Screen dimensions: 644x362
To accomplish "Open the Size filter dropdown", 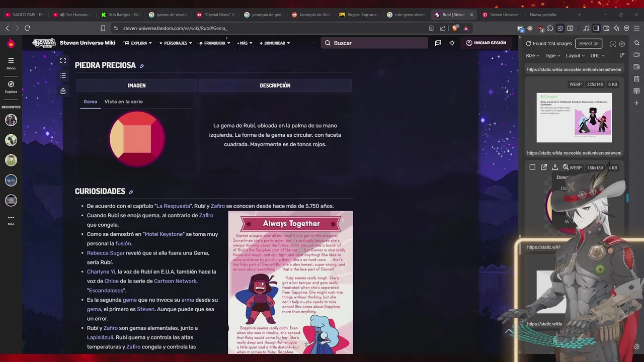I will point(532,56).
